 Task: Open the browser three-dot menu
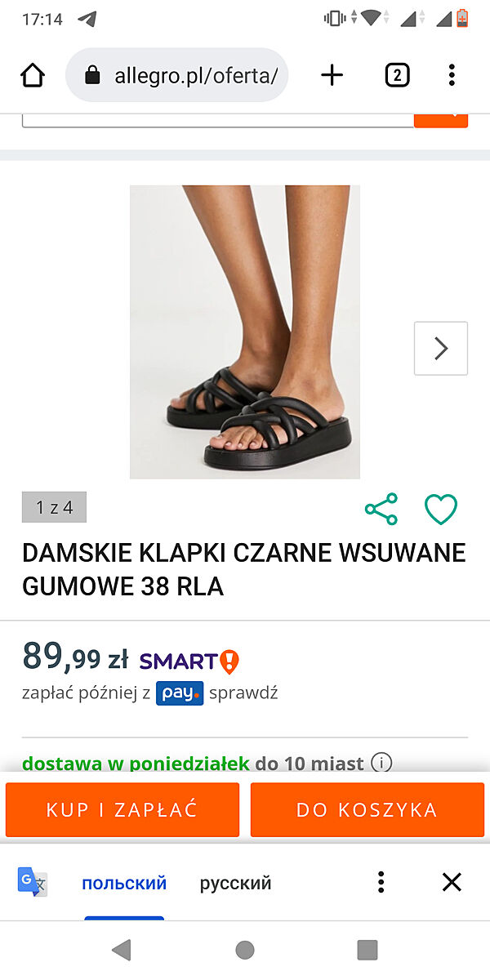[452, 76]
